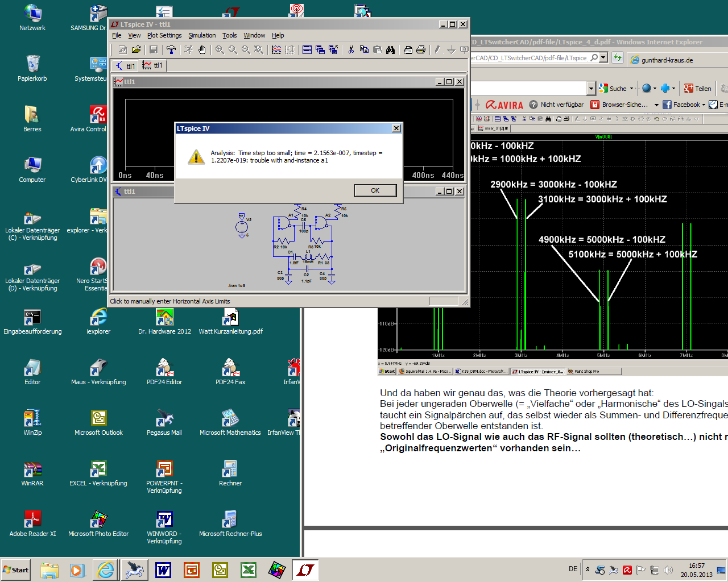Open Internet Explorer taskbar icon
The height and width of the screenshot is (582, 728).
pos(106,570)
